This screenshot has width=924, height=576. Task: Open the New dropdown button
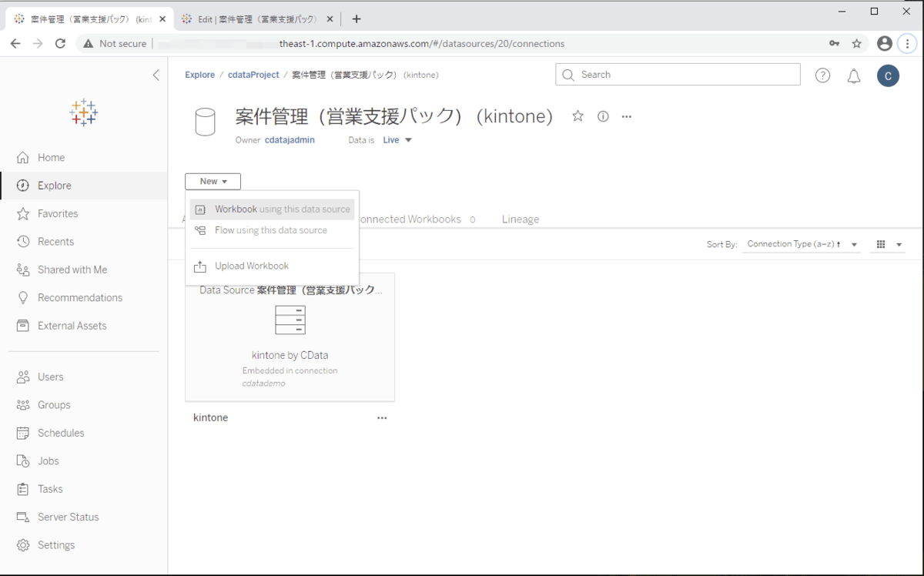click(x=213, y=182)
